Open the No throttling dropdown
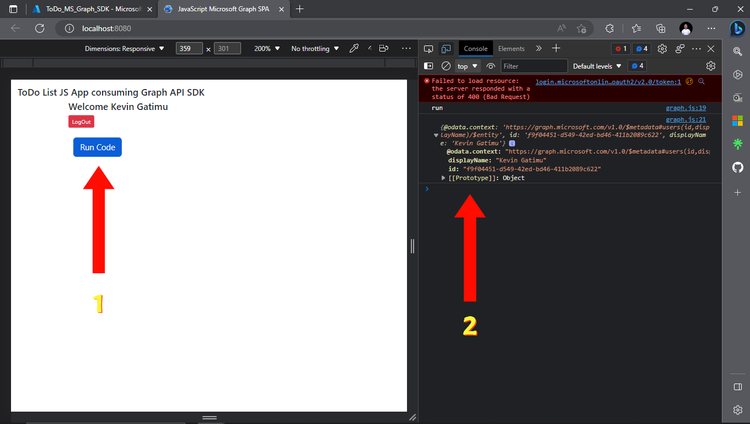Viewport: 750px width, 424px height. click(315, 49)
